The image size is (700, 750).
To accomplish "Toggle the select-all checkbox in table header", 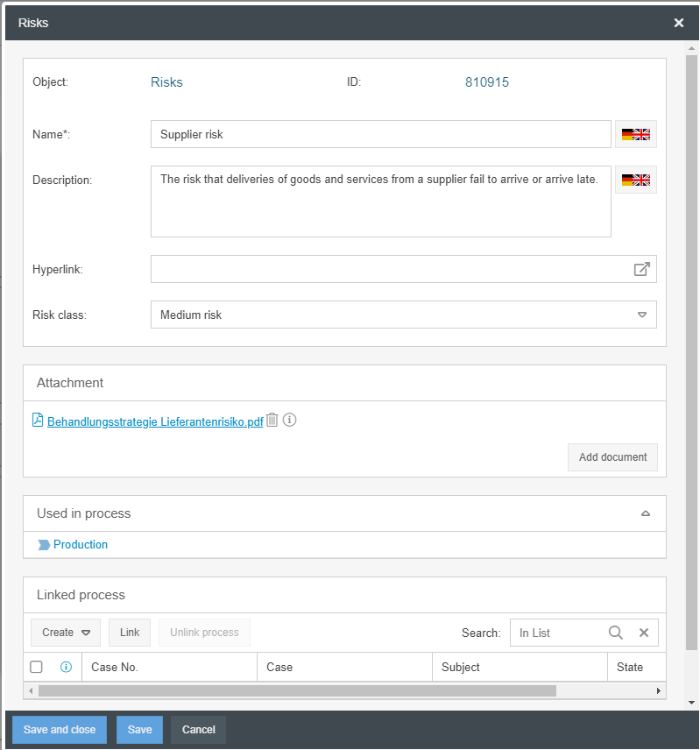I will coord(36,668).
